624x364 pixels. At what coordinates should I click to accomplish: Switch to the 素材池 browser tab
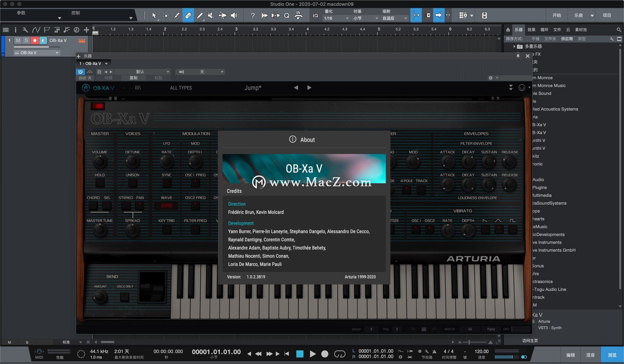point(581,30)
